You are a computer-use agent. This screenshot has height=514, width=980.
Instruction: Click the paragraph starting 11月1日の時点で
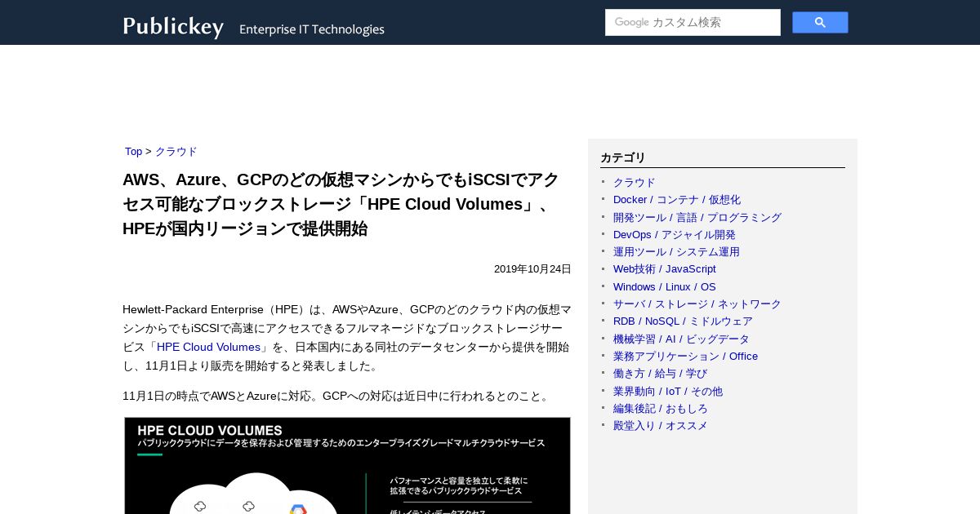[338, 397]
